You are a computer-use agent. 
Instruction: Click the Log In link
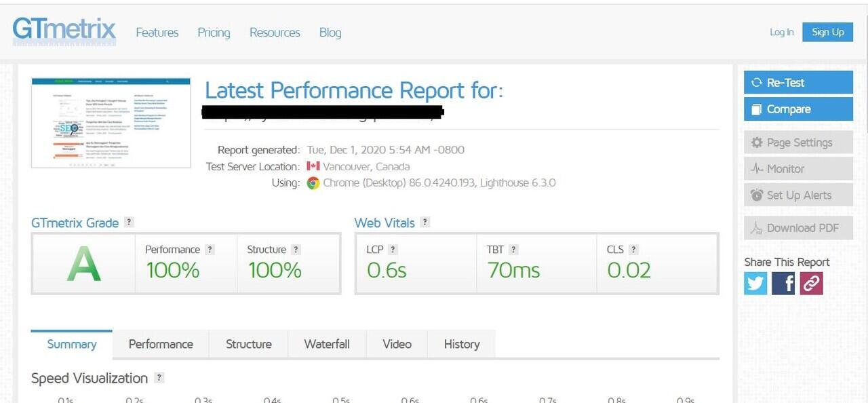(x=782, y=32)
